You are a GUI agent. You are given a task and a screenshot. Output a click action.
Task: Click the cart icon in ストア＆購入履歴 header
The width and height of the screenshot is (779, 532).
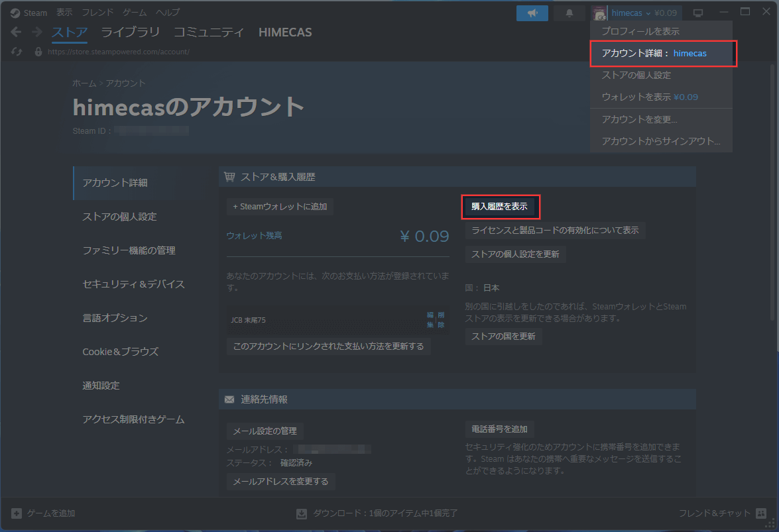229,177
